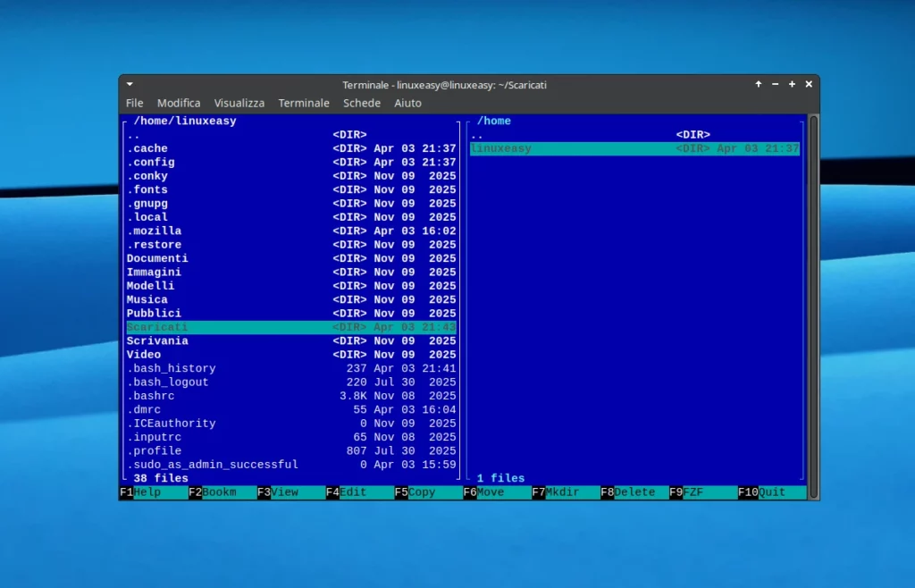Open the Modifica menu

tap(179, 103)
